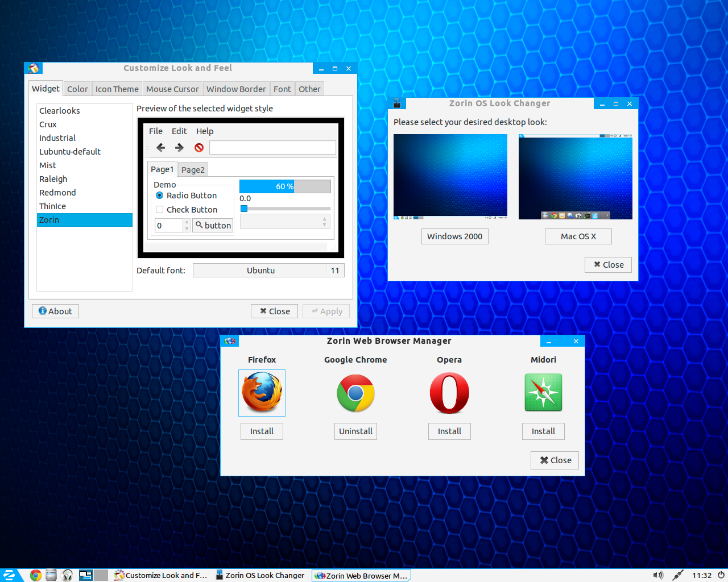This screenshot has height=582, width=728.
Task: Open the Zorin start menu in taskbar
Action: tap(10, 575)
